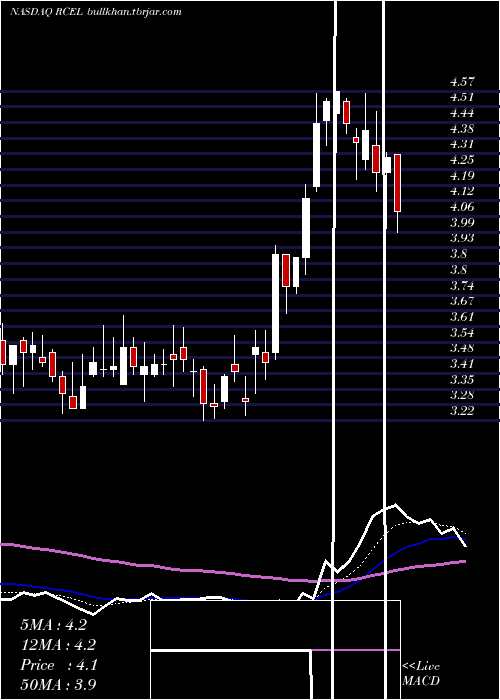The width and height of the screenshot is (500, 700).
Task: Select the 4.12 price label
Action: [462, 191]
